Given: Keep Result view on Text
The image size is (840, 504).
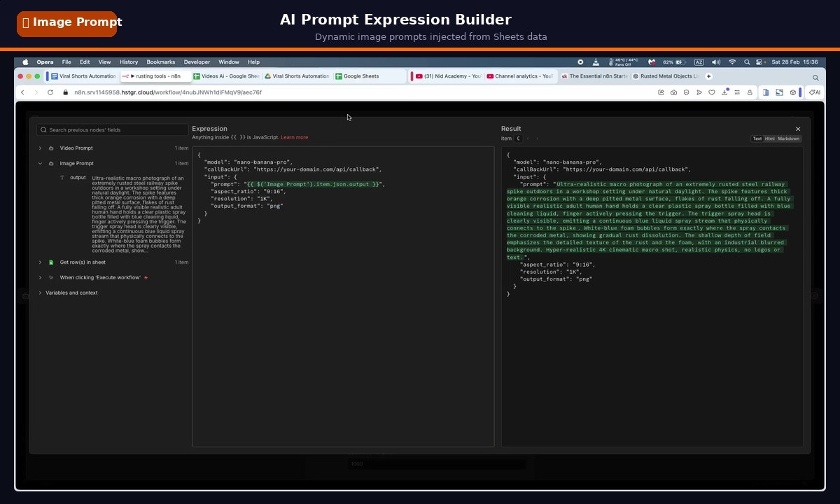Looking at the screenshot, I should tap(756, 138).
